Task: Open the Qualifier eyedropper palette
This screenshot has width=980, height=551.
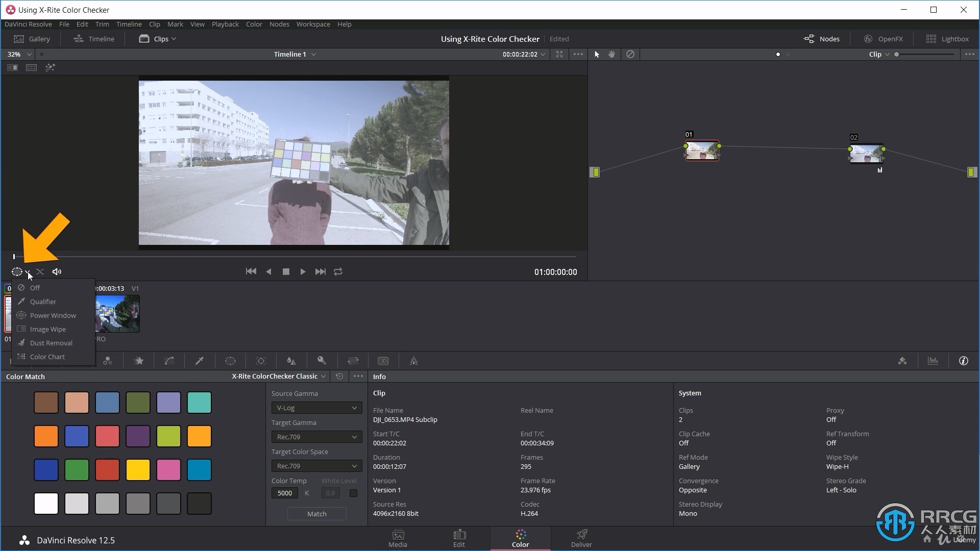Action: point(200,361)
